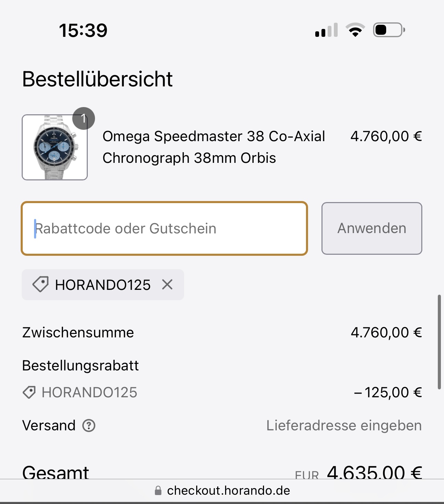The width and height of the screenshot is (444, 504).
Task: Click the tag icon beside Bestellungsrabatt code
Action: pos(29,392)
